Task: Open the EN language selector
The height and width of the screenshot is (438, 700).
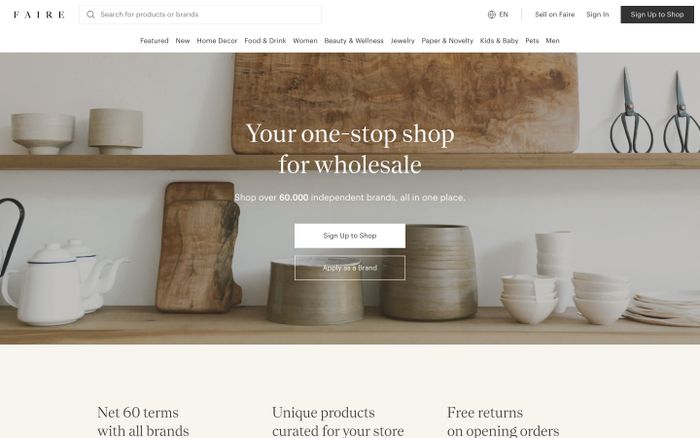Action: click(498, 15)
